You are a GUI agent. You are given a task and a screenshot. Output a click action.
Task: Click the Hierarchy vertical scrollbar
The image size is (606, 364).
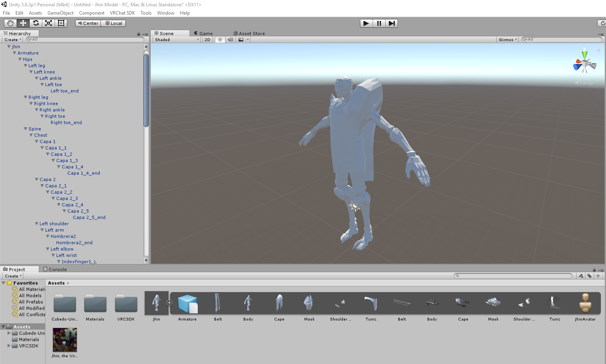click(146, 90)
